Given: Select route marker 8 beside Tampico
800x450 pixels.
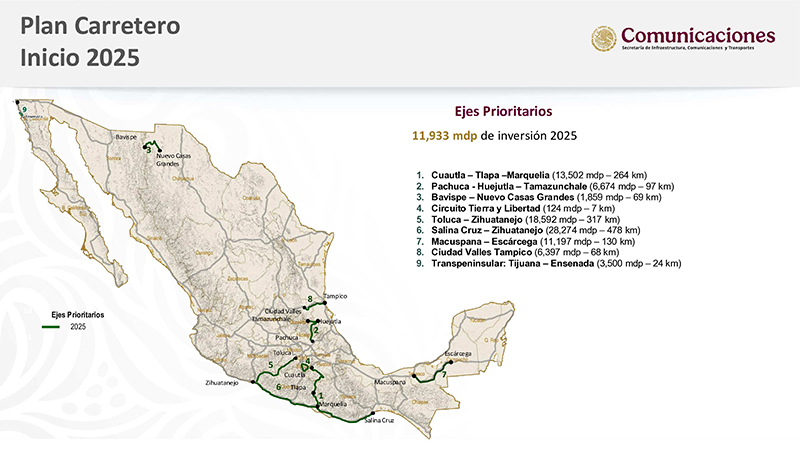Looking at the screenshot, I should [311, 299].
